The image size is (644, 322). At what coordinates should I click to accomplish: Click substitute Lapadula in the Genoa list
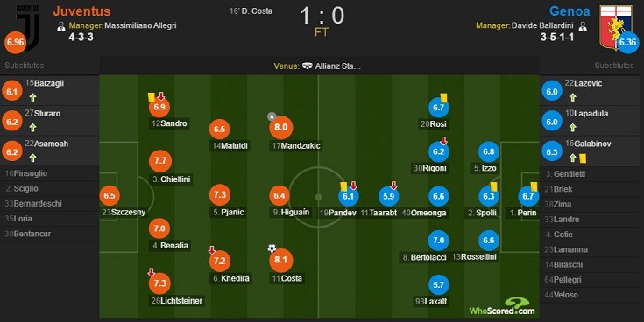[587, 114]
